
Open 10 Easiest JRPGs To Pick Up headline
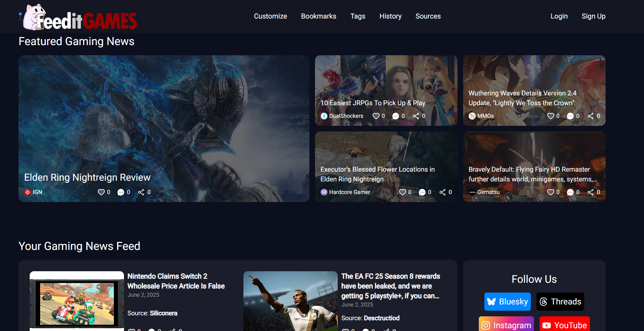coord(373,103)
